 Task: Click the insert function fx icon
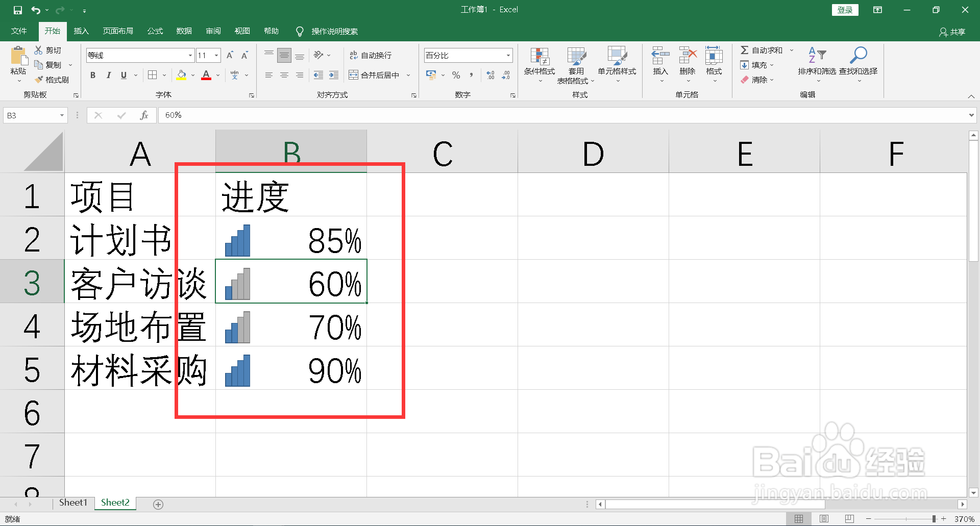pyautogui.click(x=144, y=115)
